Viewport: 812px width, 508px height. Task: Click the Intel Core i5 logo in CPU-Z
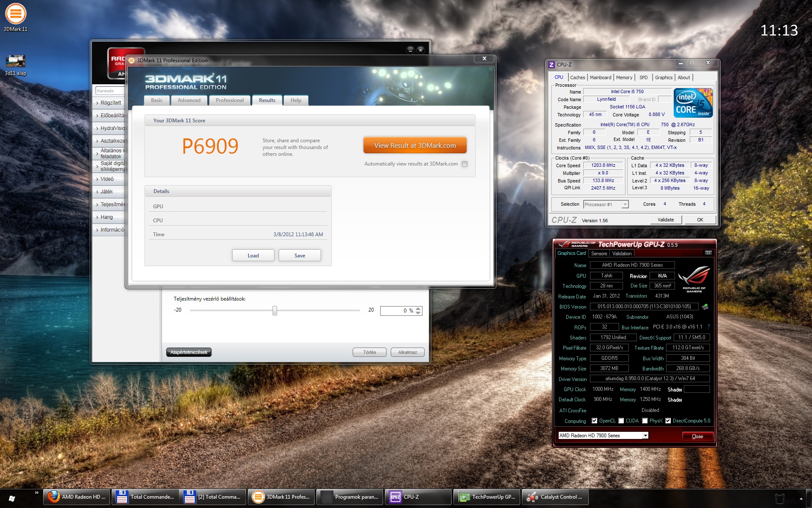pos(693,103)
